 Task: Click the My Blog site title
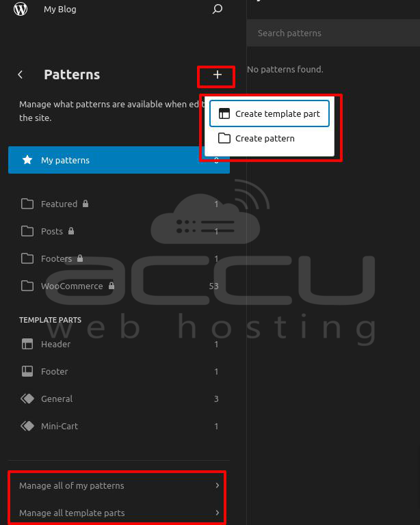coord(60,10)
